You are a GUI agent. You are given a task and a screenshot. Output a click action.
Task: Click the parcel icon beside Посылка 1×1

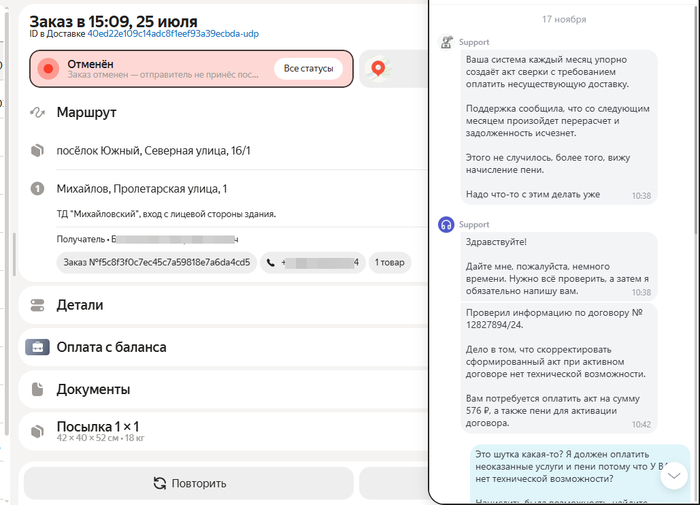pos(38,431)
